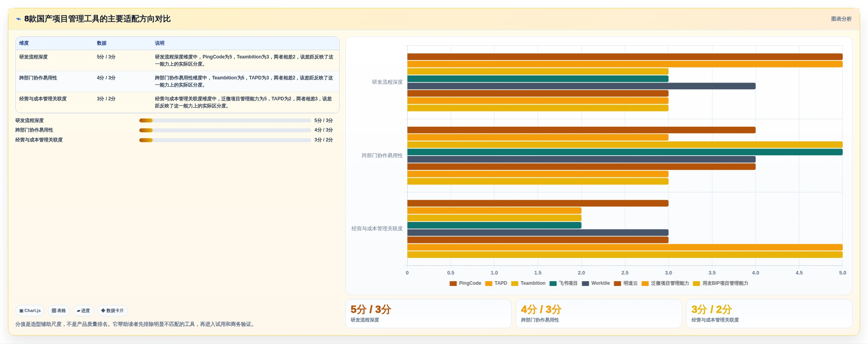Select the 表格 chip

[x=59, y=311]
